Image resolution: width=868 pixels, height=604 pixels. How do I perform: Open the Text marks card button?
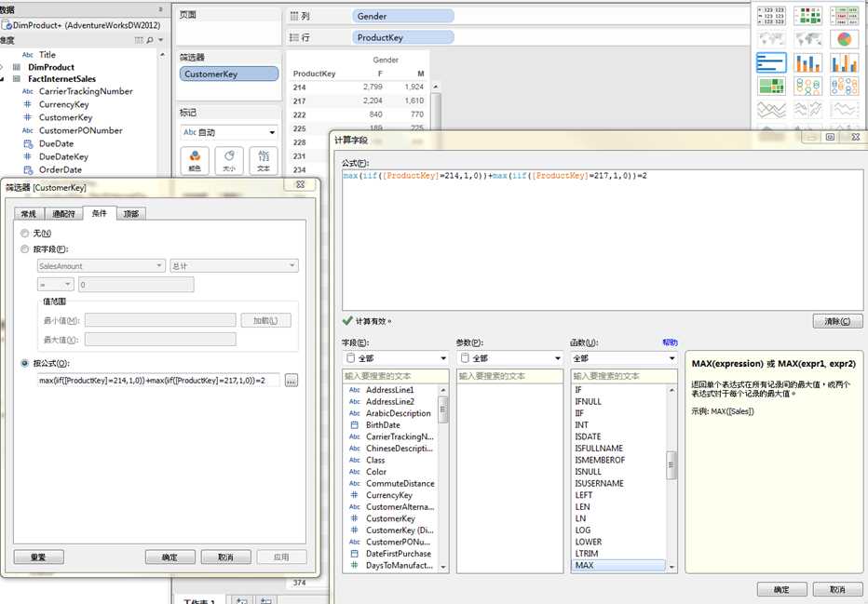pos(264,160)
